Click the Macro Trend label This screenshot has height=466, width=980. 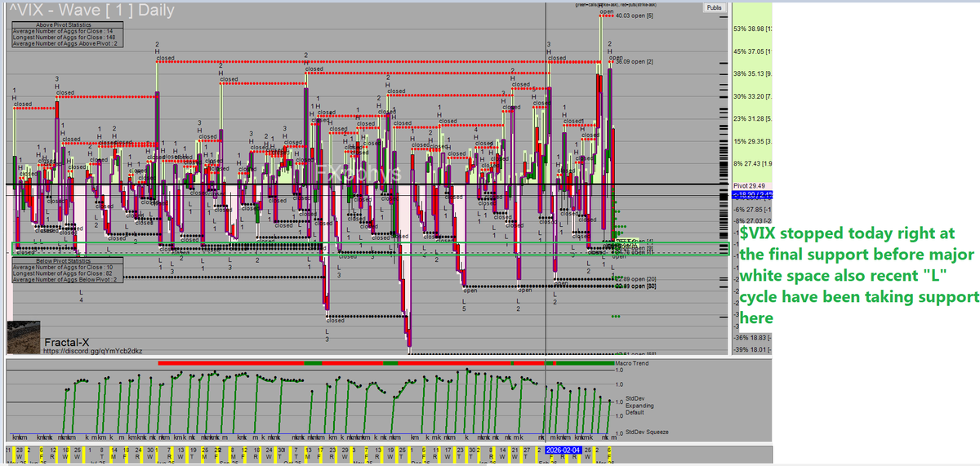tap(631, 363)
